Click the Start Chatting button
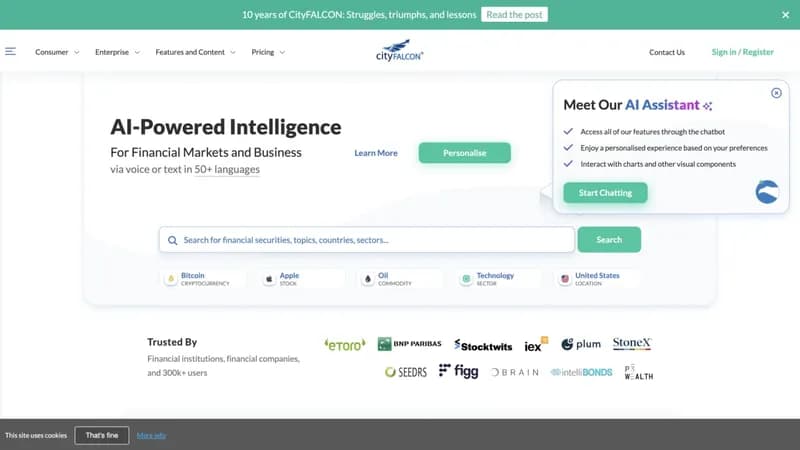Screen dimensions: 800x450 tap(605, 193)
